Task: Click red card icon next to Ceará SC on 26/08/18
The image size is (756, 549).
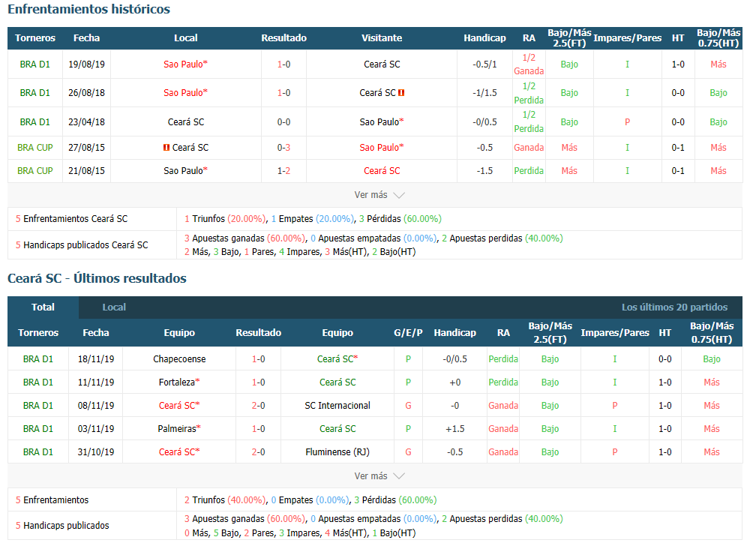Action: [x=401, y=92]
